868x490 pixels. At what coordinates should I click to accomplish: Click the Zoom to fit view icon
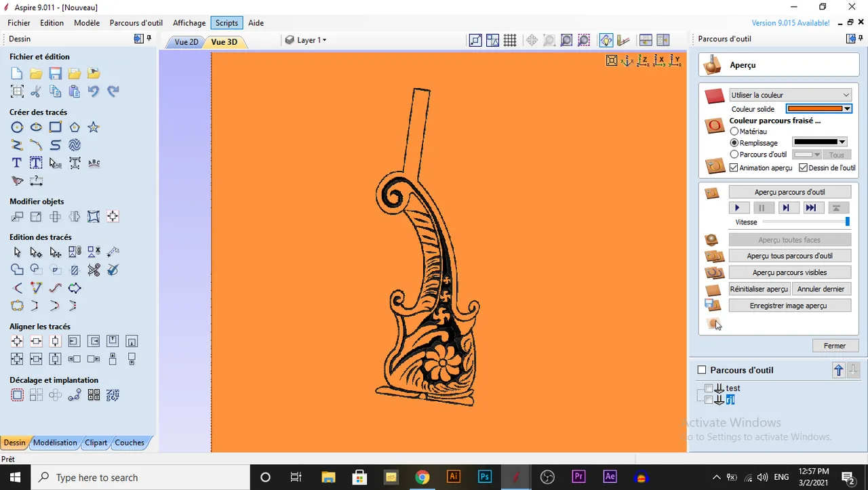pos(612,61)
